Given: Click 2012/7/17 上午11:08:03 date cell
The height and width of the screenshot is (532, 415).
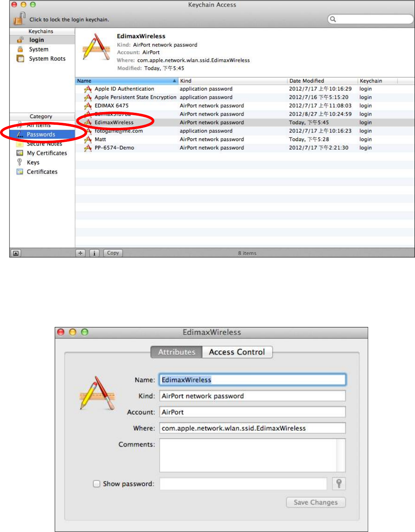Looking at the screenshot, I should click(x=320, y=106).
